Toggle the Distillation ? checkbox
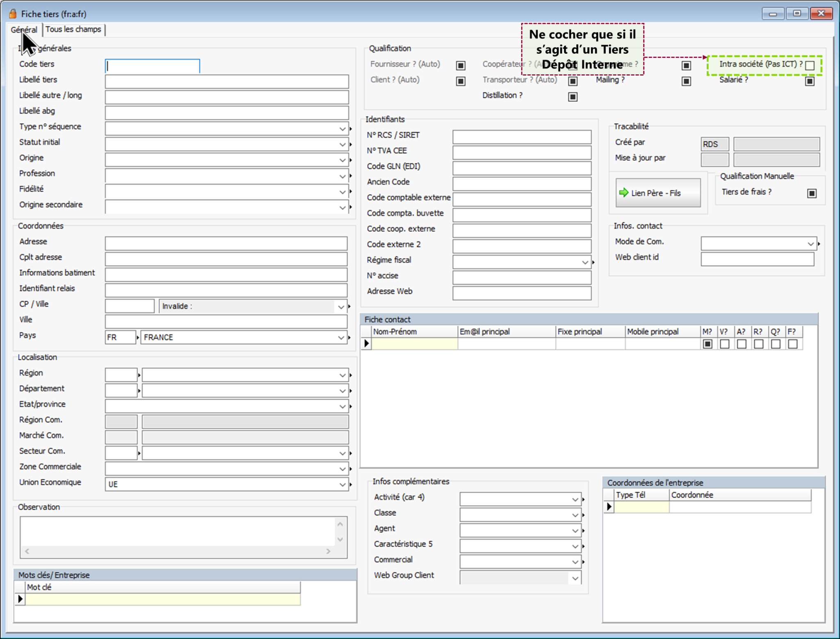Screen dimensions: 840x639 [573, 96]
